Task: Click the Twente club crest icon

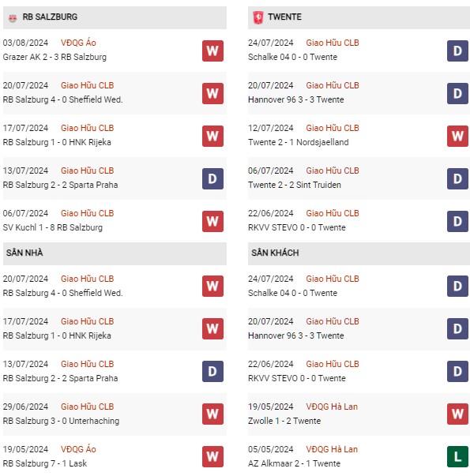Action: [x=258, y=17]
